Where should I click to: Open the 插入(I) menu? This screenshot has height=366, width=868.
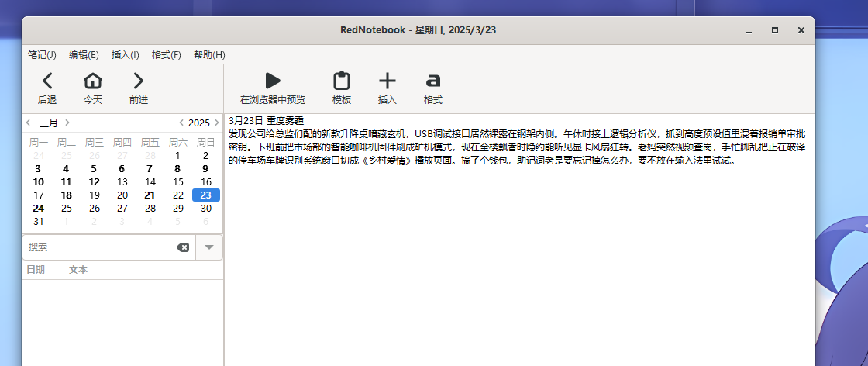(x=125, y=55)
